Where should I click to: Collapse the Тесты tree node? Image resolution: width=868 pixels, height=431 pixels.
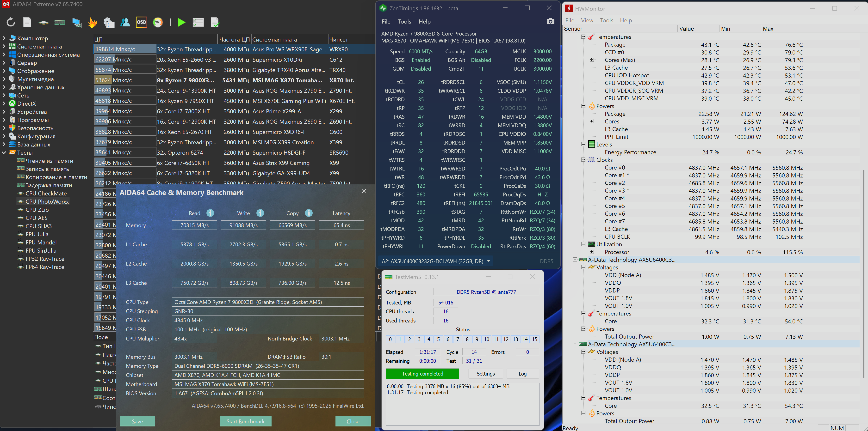pyautogui.click(x=4, y=153)
